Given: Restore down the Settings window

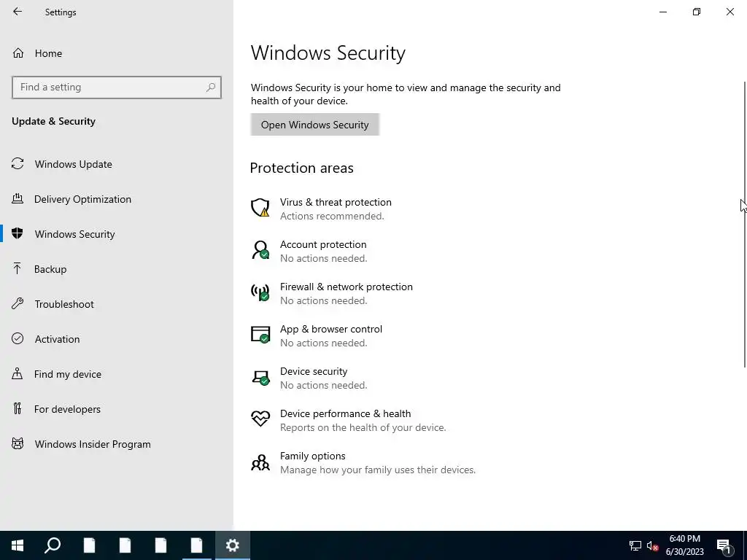Looking at the screenshot, I should point(697,12).
